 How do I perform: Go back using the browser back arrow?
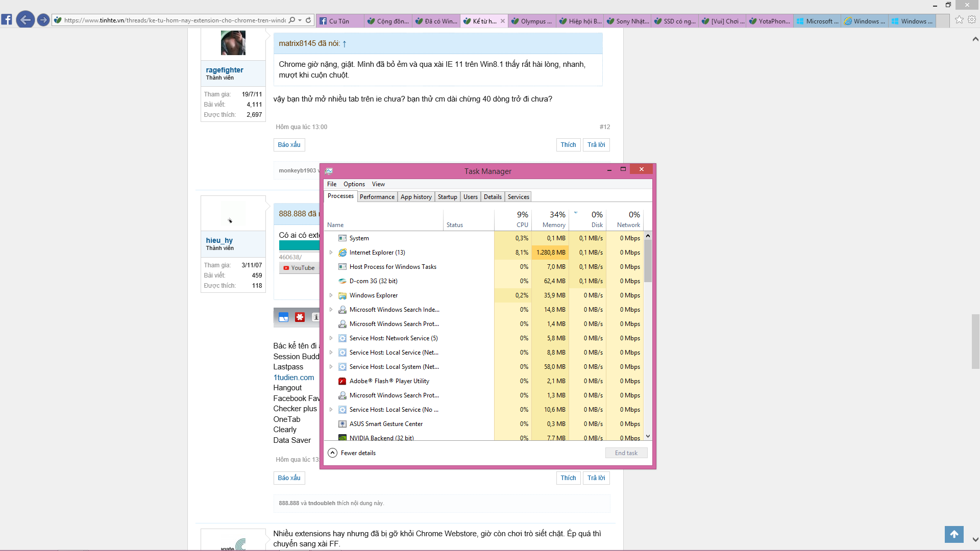(25, 20)
